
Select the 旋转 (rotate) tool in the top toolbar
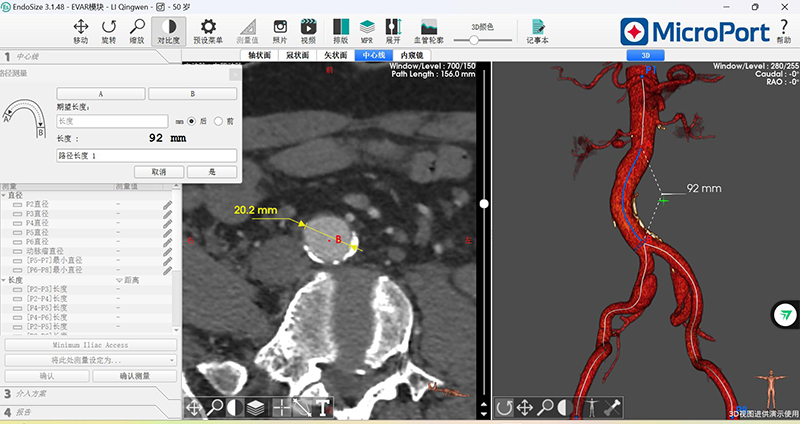point(109,32)
